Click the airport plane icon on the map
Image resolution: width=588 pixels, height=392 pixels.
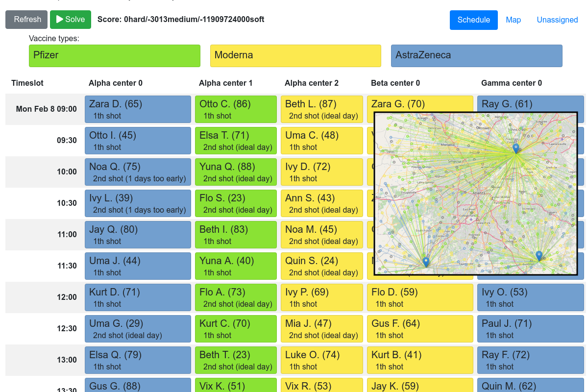(x=471, y=220)
